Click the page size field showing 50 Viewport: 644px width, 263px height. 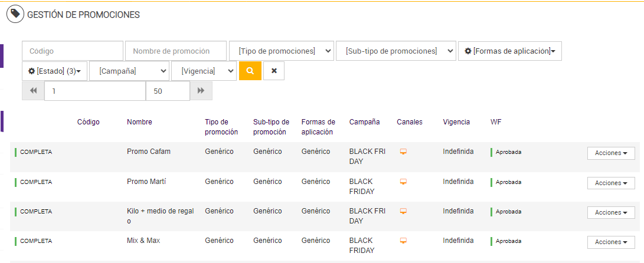[168, 91]
